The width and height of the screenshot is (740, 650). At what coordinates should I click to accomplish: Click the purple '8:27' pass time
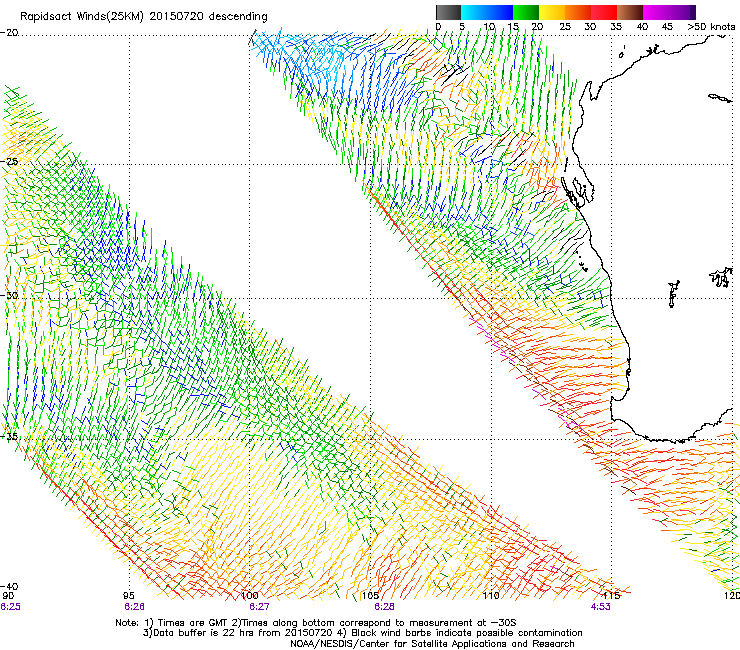259,607
